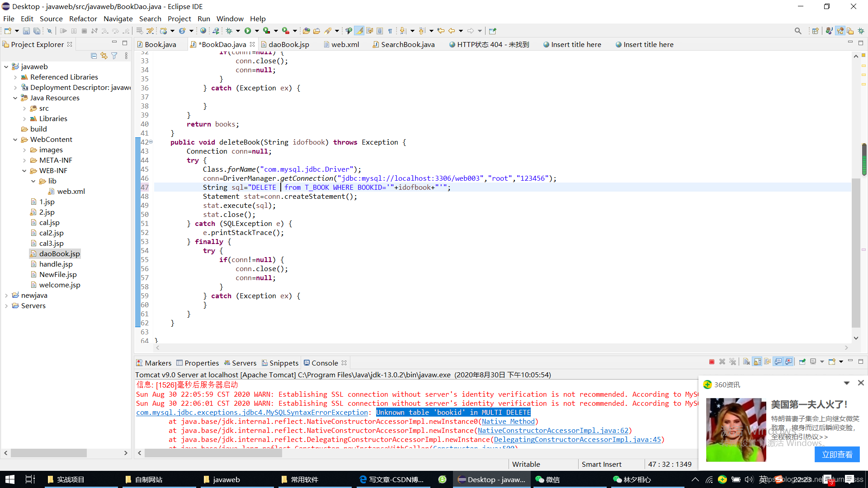Expand the src folder node
The image size is (868, 488).
[24, 108]
